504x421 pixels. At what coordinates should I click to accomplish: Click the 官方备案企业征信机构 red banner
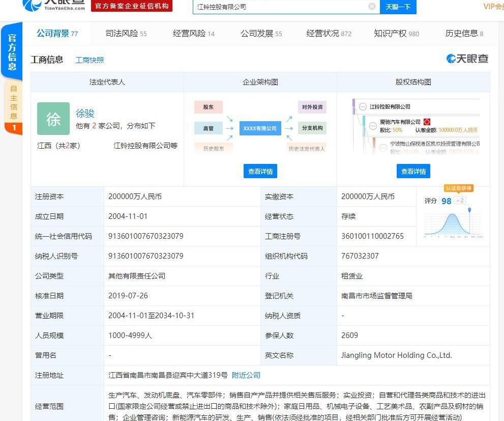(x=132, y=6)
